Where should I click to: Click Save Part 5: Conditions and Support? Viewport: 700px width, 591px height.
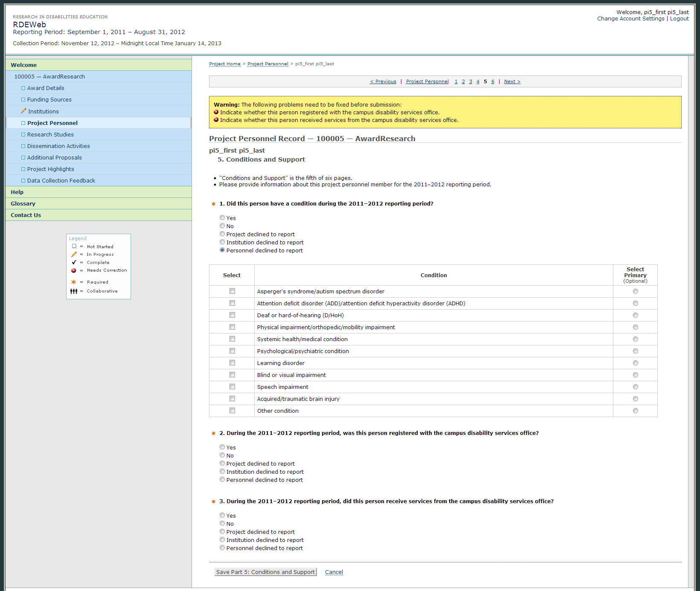coord(265,572)
